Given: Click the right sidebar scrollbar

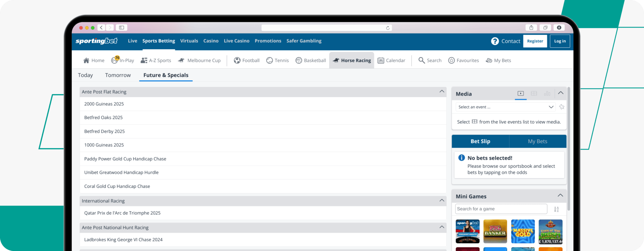Looking at the screenshot, I should 569,148.
